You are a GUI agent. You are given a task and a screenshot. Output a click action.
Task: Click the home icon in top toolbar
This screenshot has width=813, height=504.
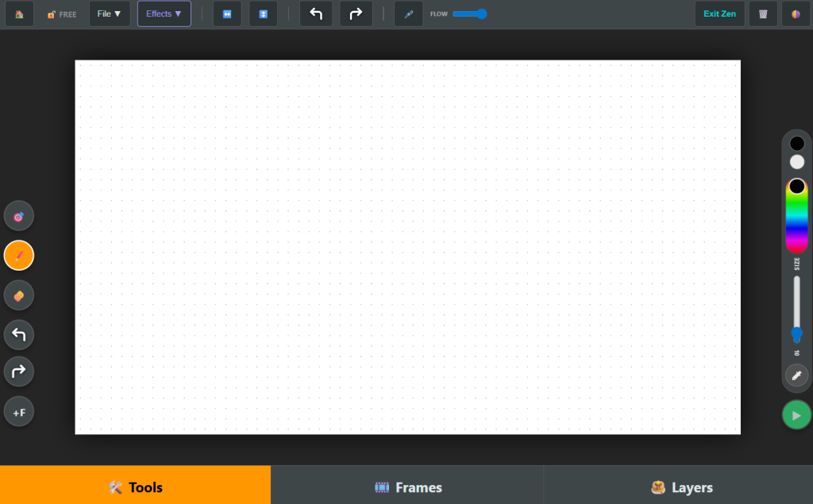(x=19, y=13)
